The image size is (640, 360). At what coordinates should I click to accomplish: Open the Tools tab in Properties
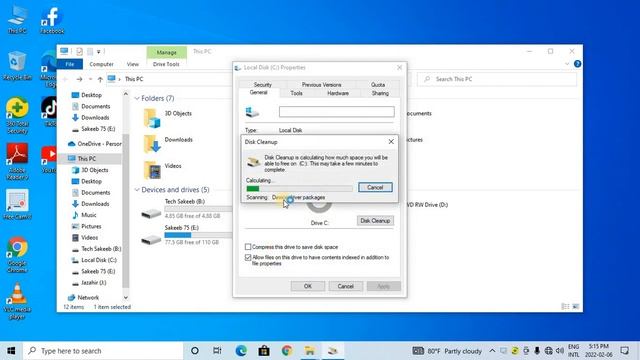coord(297,93)
